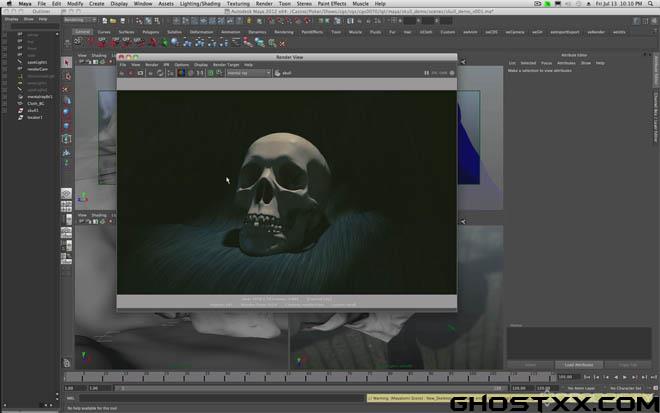
Task: Select locator1 in Outliner
Action: [35, 117]
